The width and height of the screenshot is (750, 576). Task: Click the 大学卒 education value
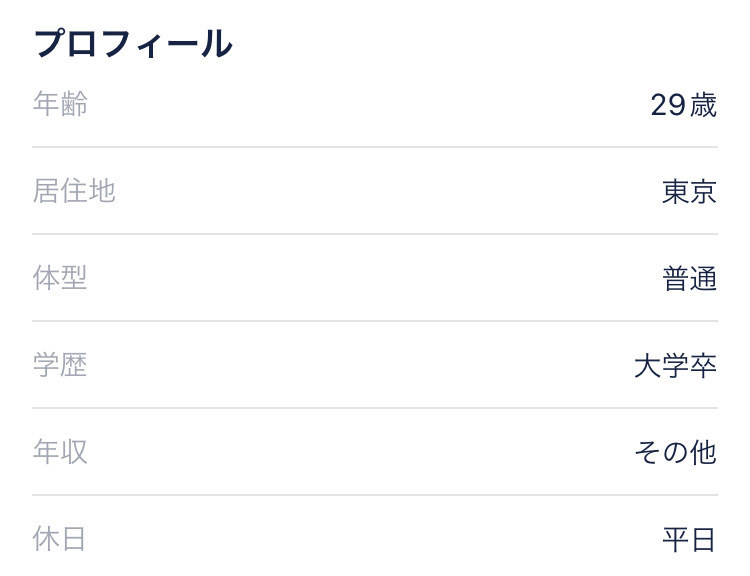tap(675, 366)
